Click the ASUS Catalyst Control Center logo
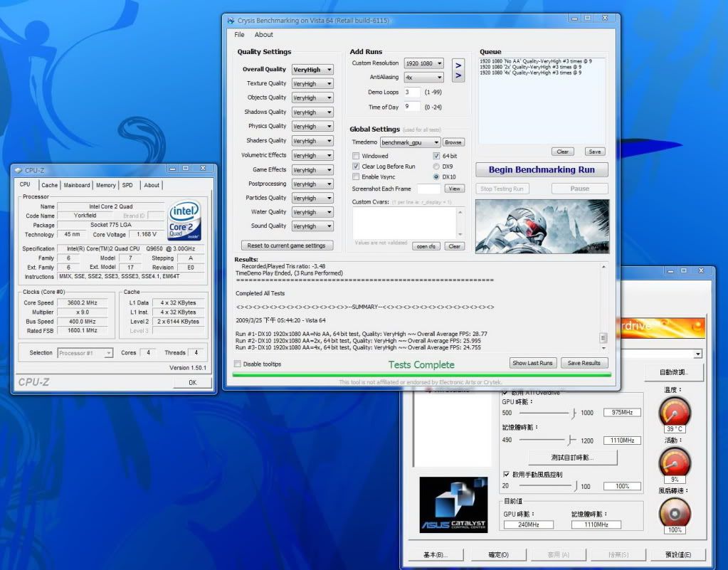The height and width of the screenshot is (570, 728). 453,505
